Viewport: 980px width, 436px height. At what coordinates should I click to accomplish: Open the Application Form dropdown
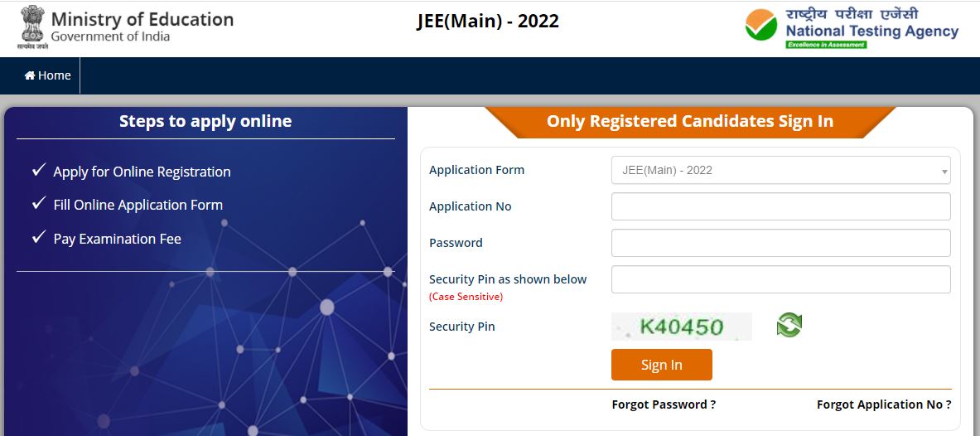pyautogui.click(x=780, y=170)
